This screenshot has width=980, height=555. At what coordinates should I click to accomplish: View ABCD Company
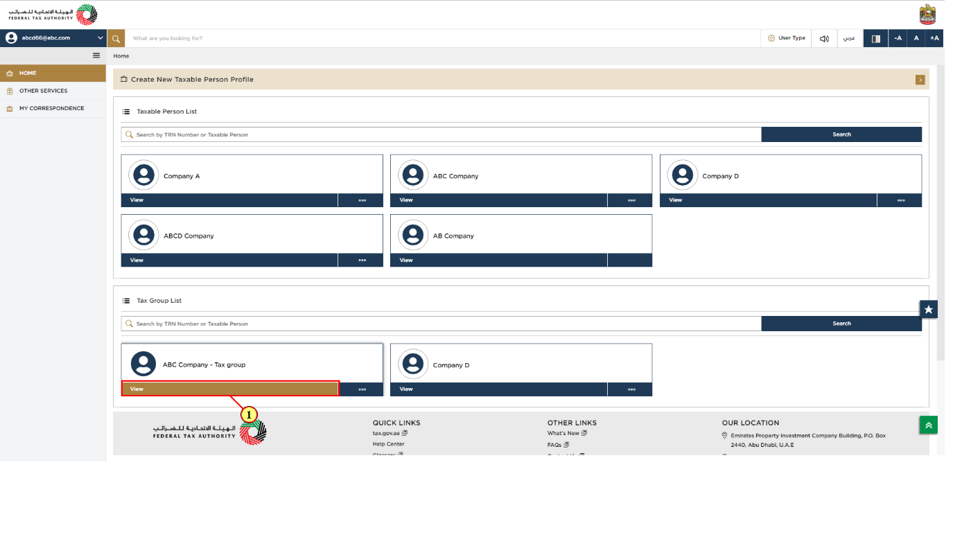point(229,260)
